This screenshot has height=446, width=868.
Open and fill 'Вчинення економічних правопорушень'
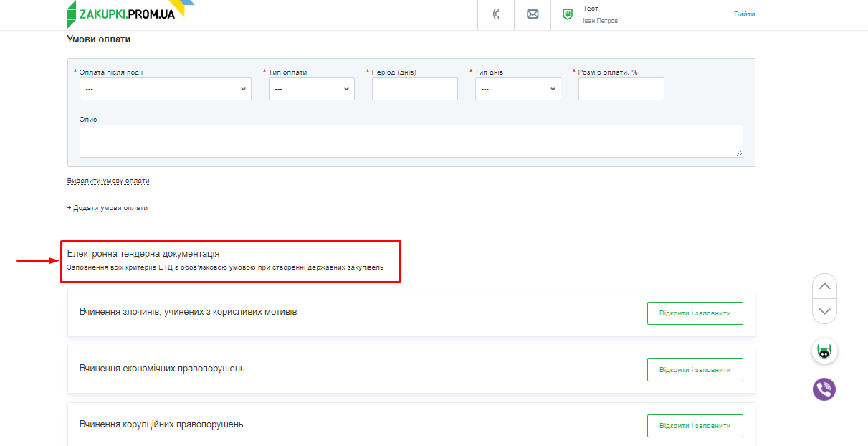[695, 369]
